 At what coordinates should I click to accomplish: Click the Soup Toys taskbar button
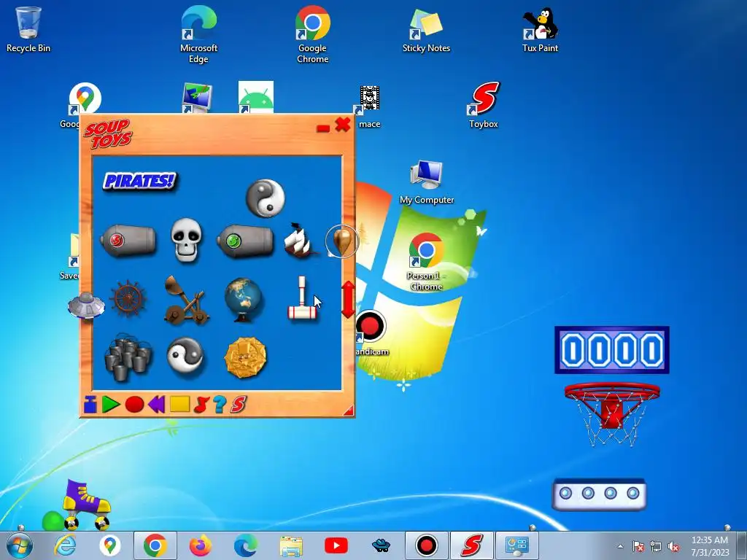[472, 545]
